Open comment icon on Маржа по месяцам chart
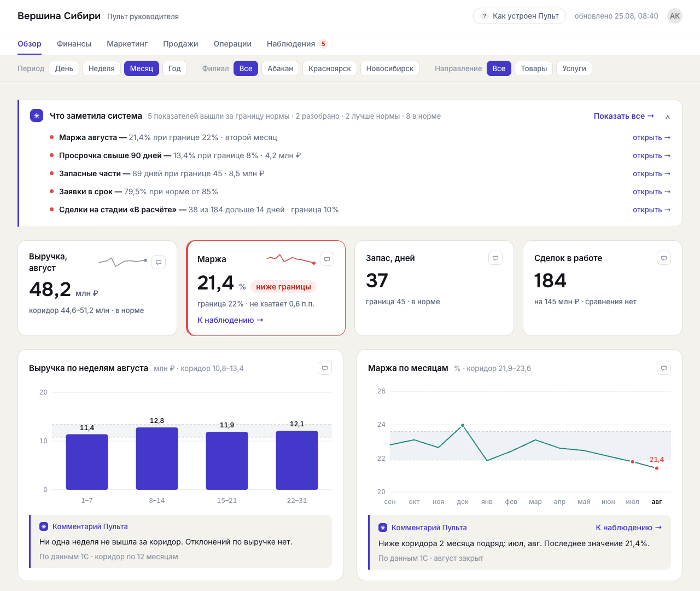 pos(664,368)
